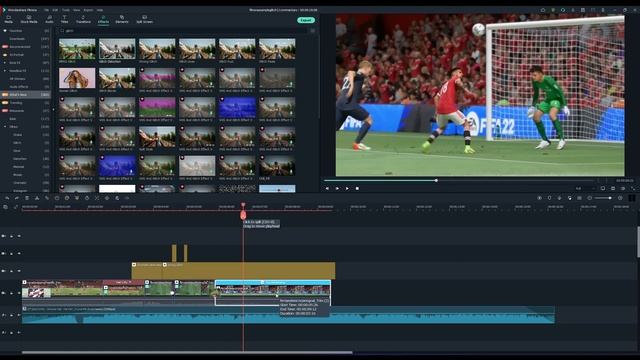Select the first effect thumbnail in the grid
Viewport: 640px width, 360px height.
click(x=77, y=49)
